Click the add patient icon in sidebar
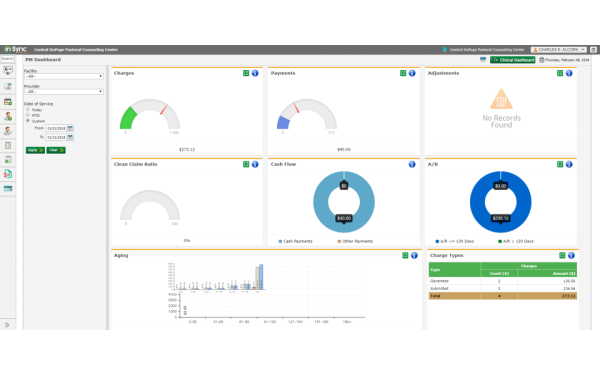 [x=8, y=116]
